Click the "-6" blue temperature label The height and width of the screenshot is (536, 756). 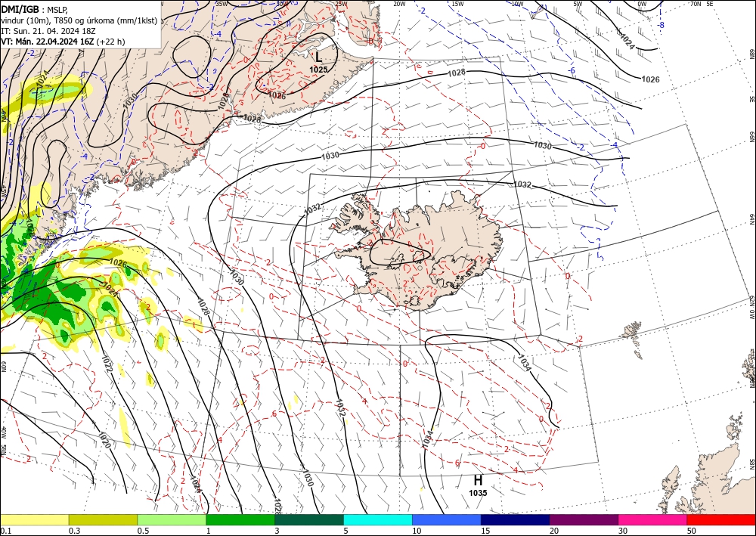pos(572,71)
